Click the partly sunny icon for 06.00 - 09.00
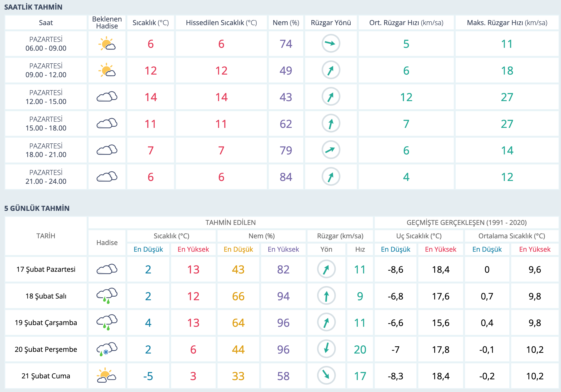Viewport: 561px width, 392px height. click(107, 44)
